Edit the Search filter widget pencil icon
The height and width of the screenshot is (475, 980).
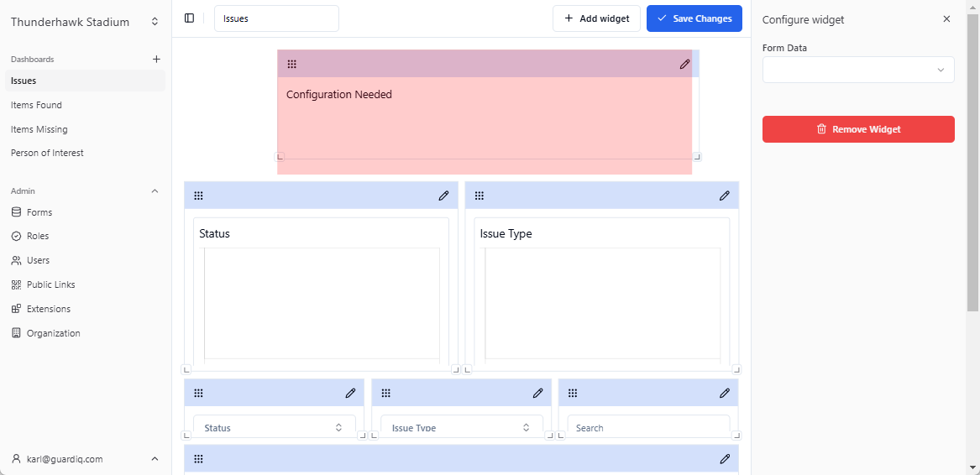[x=724, y=393]
